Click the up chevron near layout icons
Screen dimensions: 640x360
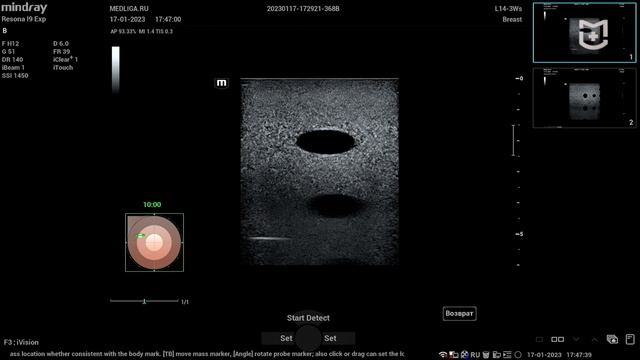pyautogui.click(x=594, y=340)
